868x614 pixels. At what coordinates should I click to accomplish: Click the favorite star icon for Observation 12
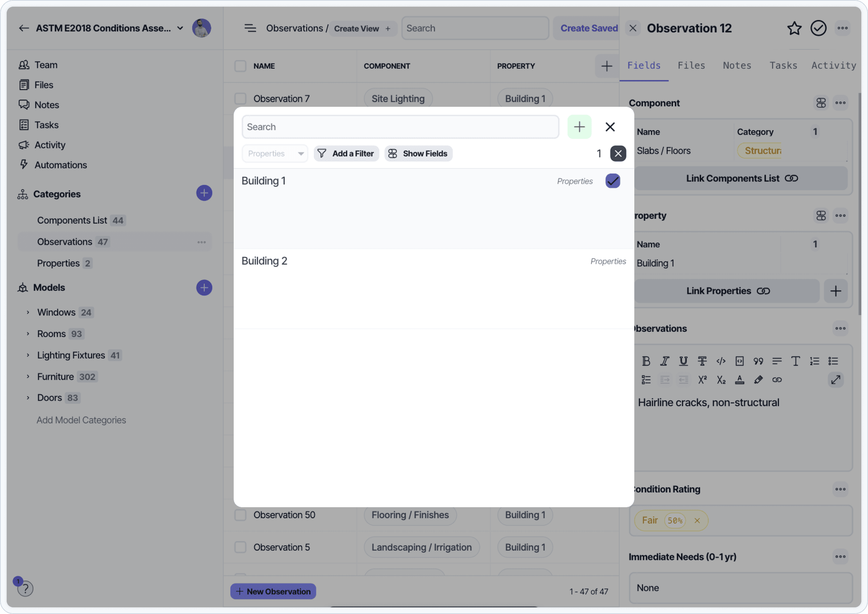pyautogui.click(x=794, y=28)
